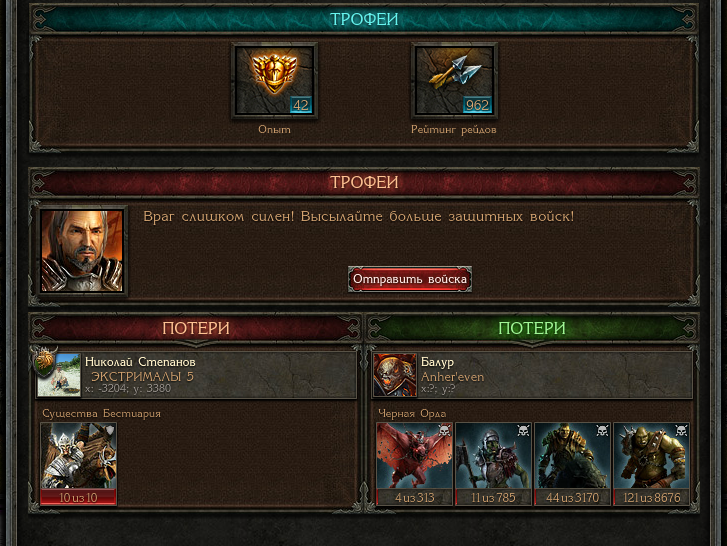
Task: Select the red dragon unit 4 из 313
Action: point(415,463)
